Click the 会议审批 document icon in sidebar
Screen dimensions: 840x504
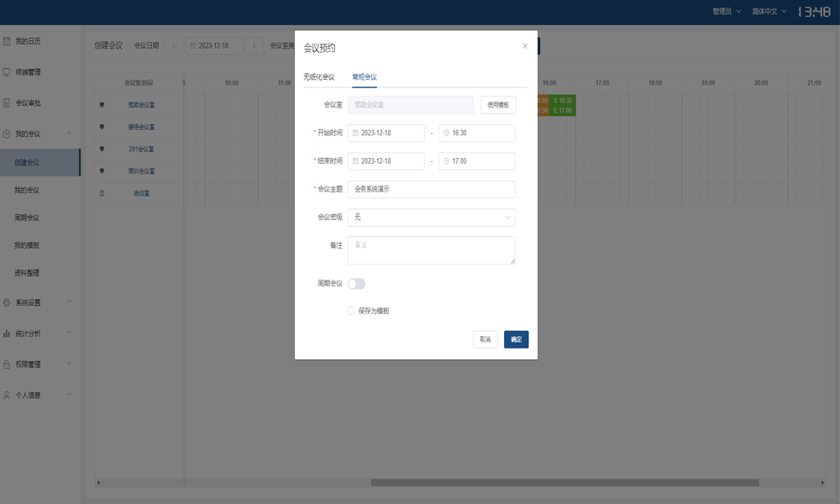7,103
